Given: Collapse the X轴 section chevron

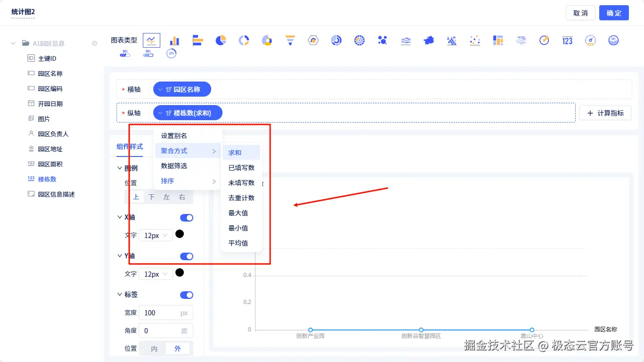Looking at the screenshot, I should click(x=119, y=217).
